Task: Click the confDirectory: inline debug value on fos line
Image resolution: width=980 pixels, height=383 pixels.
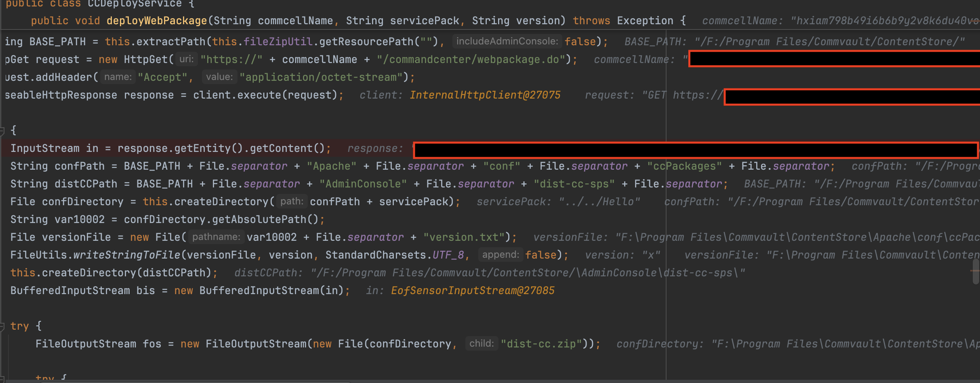Action: pos(798,344)
